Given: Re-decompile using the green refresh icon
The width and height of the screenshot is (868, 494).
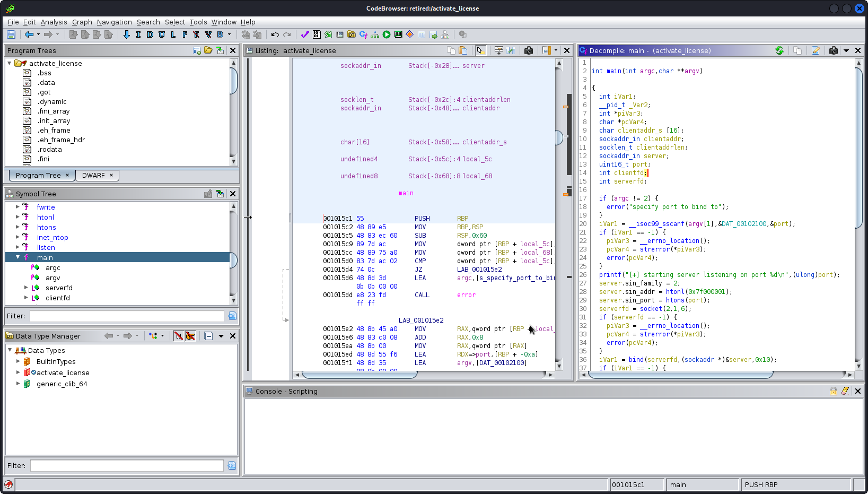Looking at the screenshot, I should click(x=779, y=50).
